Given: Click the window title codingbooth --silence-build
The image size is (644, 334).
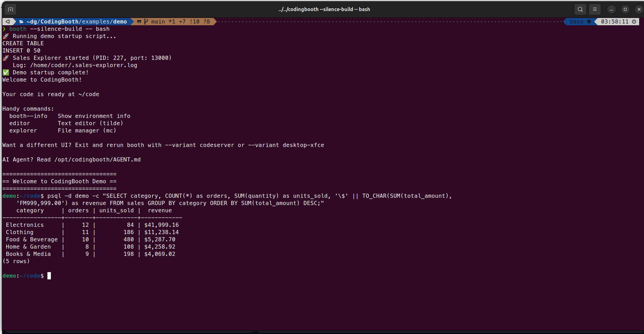Looking at the screenshot, I should pyautogui.click(x=324, y=9).
